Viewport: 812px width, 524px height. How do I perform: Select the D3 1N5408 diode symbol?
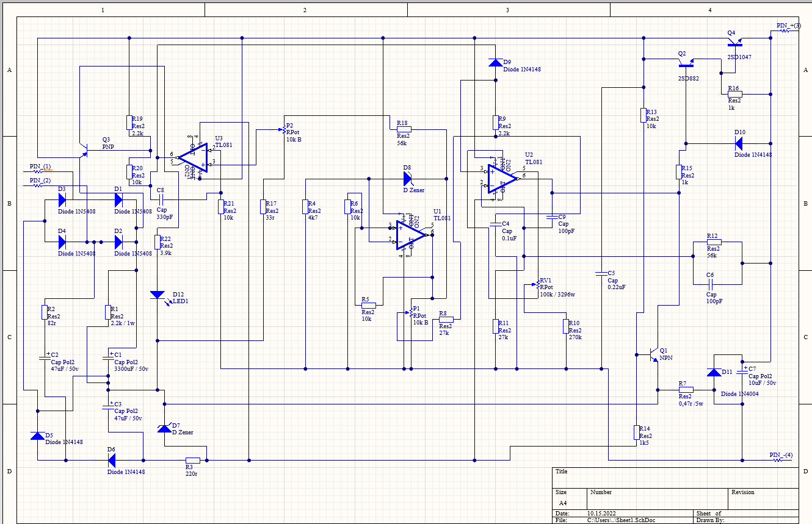(62, 199)
